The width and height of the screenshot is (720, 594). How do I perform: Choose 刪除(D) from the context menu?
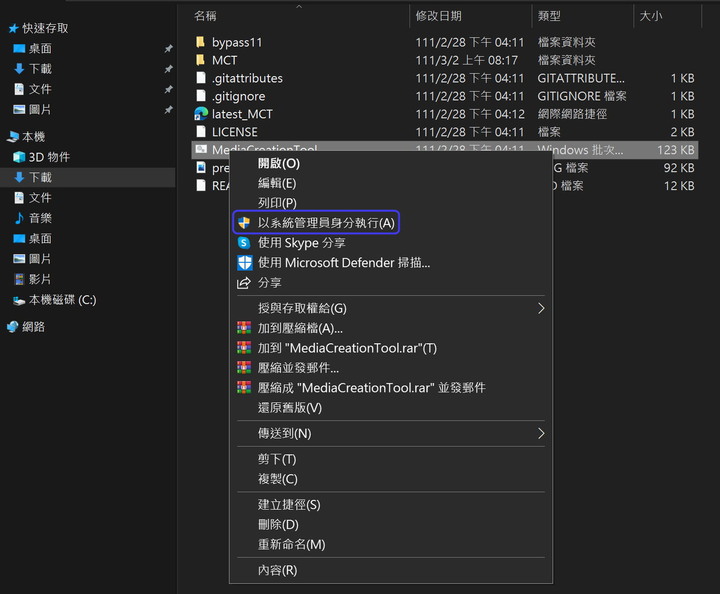[x=390, y=525]
